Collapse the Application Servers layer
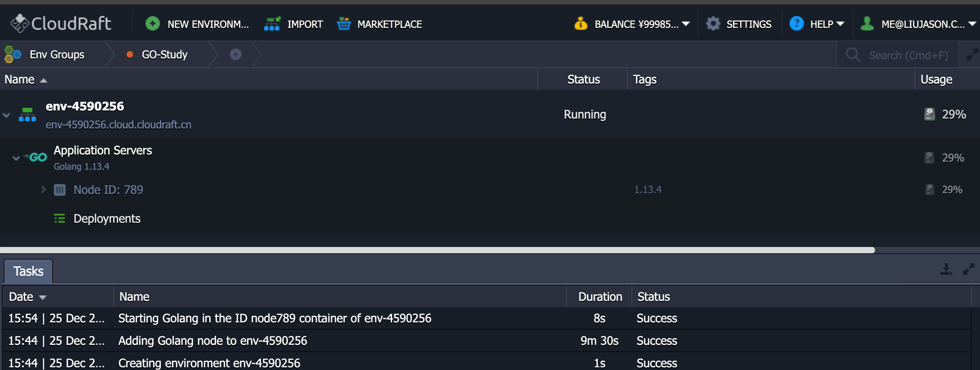980x370 pixels. (16, 158)
